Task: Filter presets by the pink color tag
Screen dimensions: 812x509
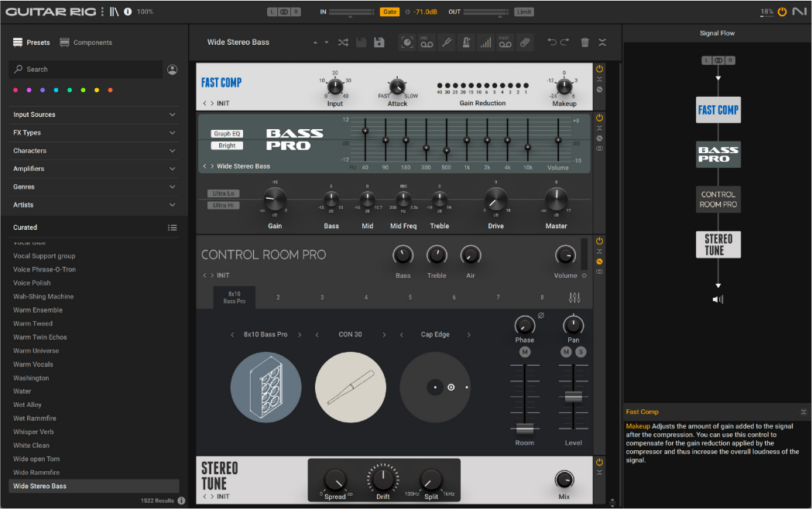Action: 15,91
